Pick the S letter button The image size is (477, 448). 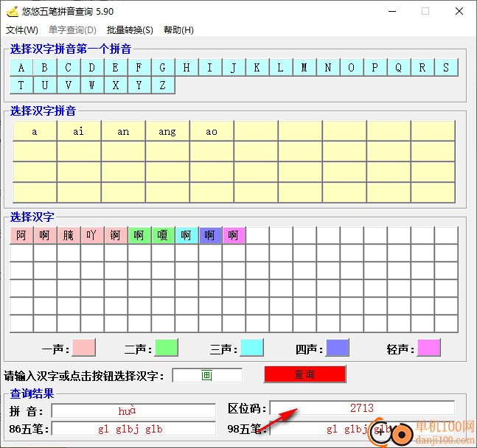point(446,67)
